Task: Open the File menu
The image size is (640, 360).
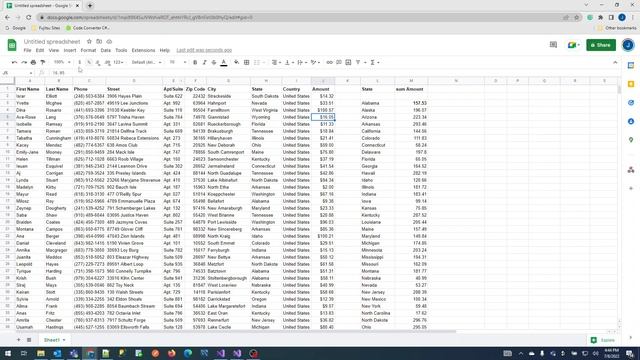Action: pyautogui.click(x=27, y=50)
